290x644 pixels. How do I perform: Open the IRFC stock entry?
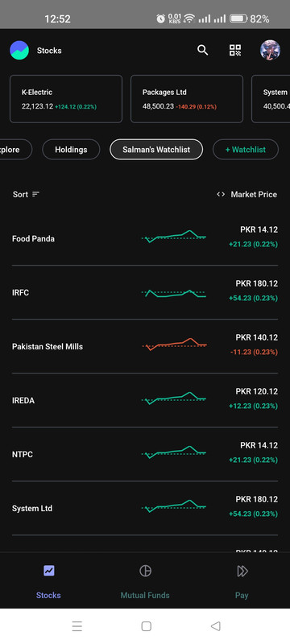[x=145, y=292]
